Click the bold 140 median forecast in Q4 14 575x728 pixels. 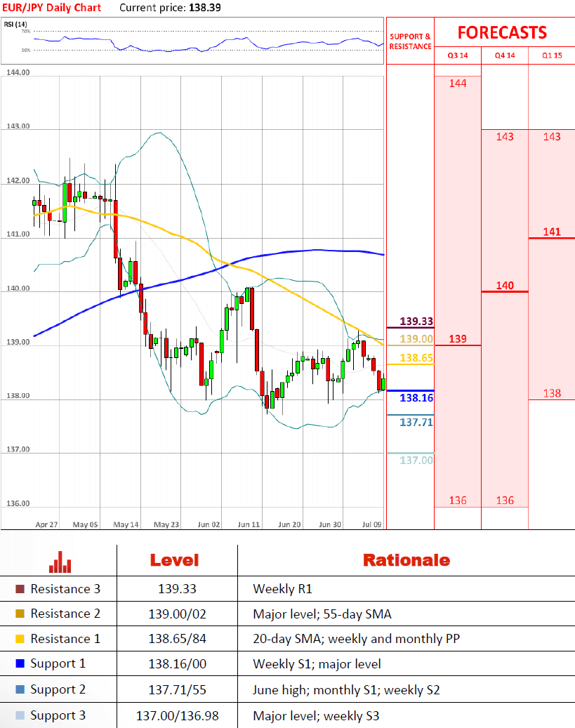tap(505, 286)
